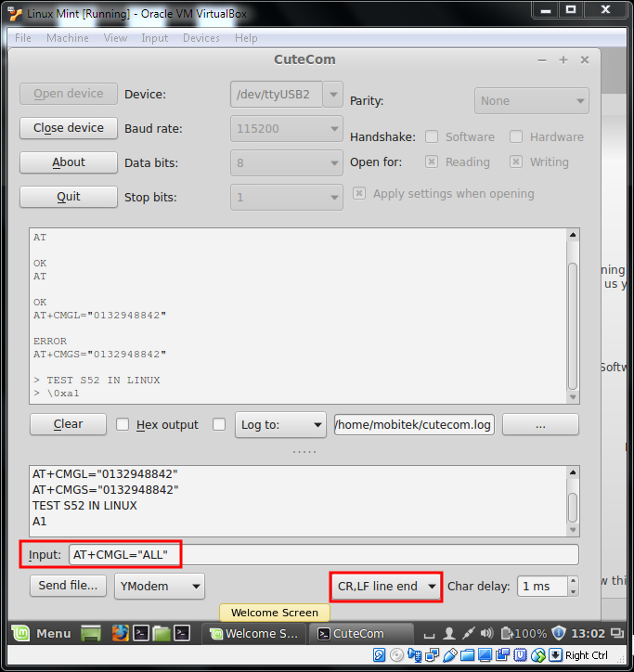Click the user account tray icon
Image resolution: width=634 pixels, height=672 pixels.
449,634
